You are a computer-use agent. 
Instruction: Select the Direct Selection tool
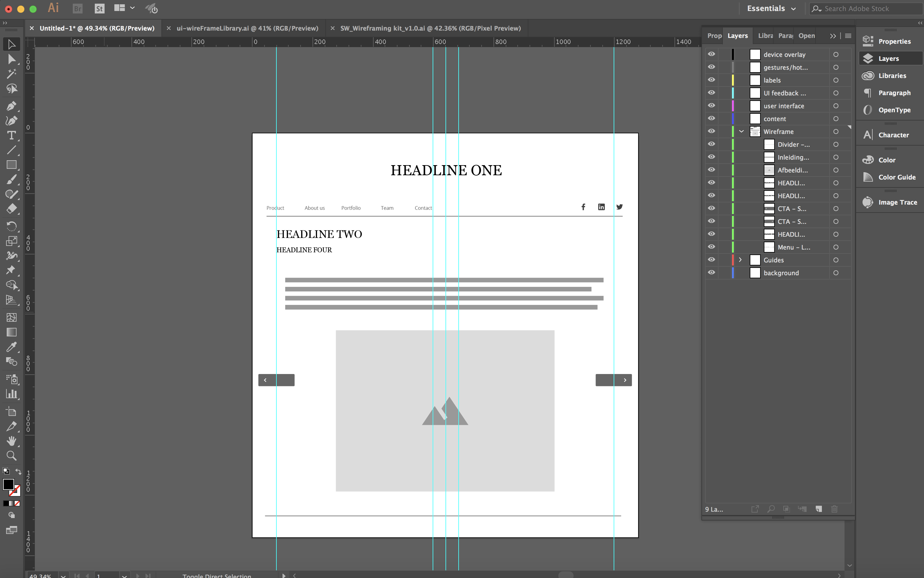pos(11,59)
